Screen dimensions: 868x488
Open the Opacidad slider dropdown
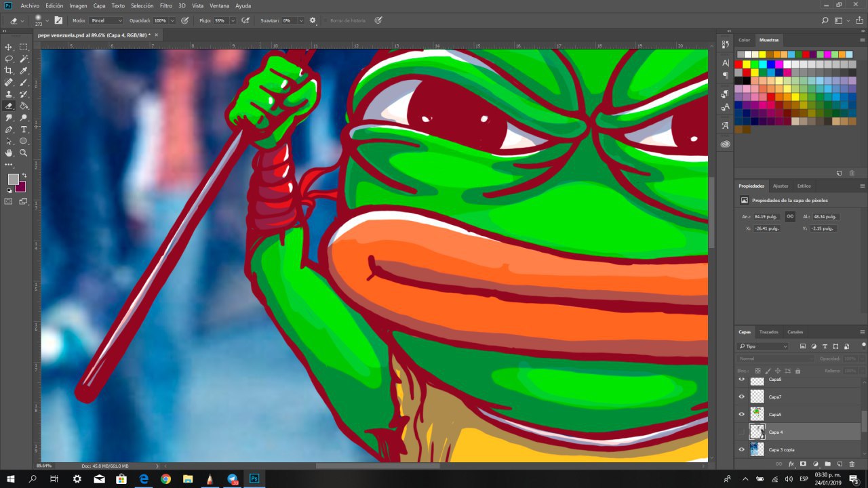click(x=172, y=20)
